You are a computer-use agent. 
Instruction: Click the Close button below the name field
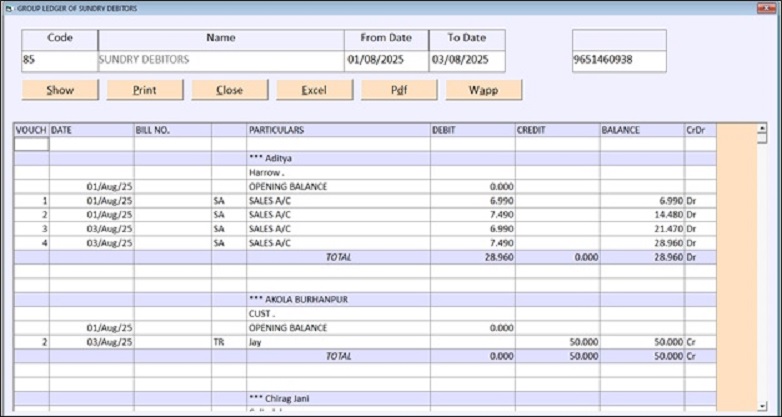coord(229,90)
